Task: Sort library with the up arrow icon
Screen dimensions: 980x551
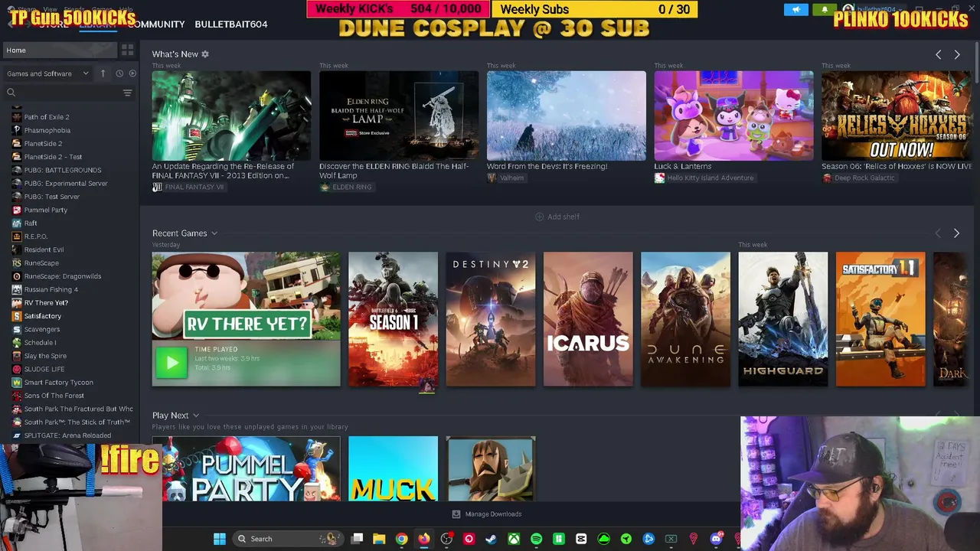Action: [103, 73]
